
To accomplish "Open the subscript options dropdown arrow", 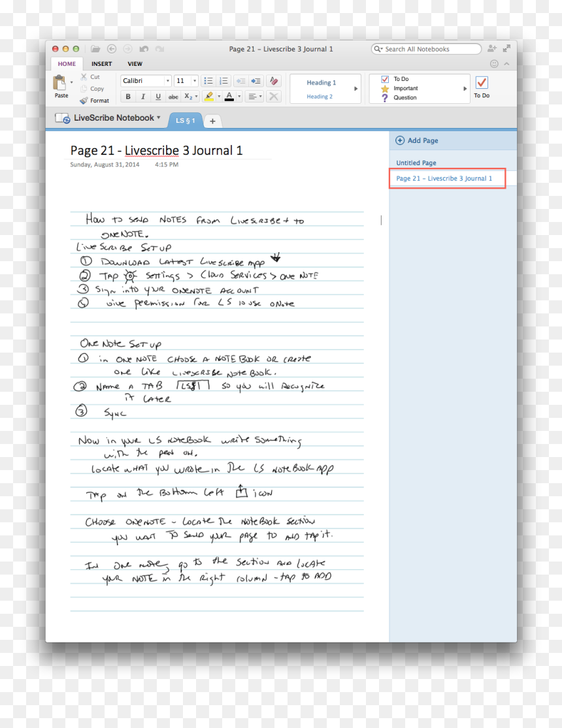I will tap(197, 97).
